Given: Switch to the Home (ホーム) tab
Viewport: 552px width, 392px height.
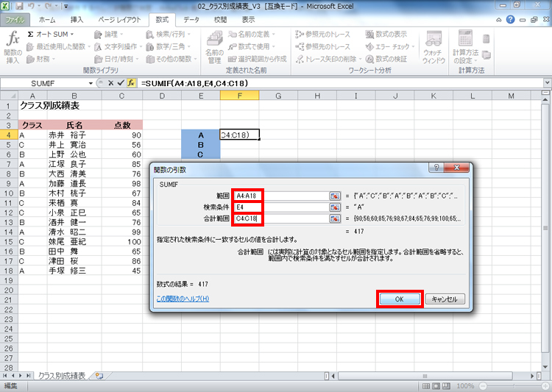Looking at the screenshot, I should [47, 20].
